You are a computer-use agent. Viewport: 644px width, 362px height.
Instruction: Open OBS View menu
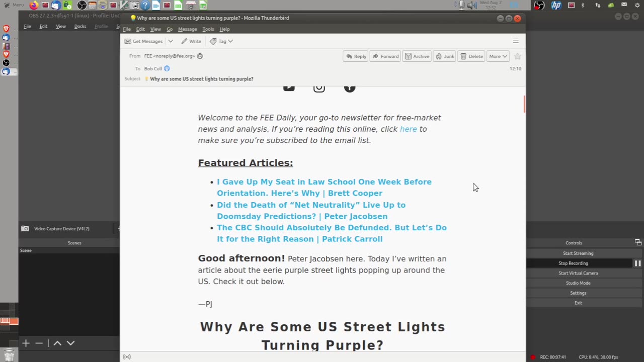[x=61, y=26]
